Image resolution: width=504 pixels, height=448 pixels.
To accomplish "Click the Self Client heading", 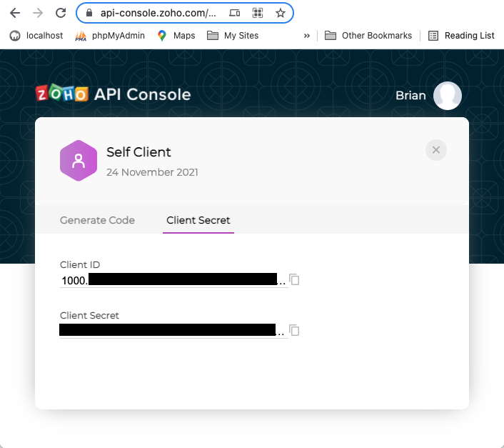I will tap(138, 152).
